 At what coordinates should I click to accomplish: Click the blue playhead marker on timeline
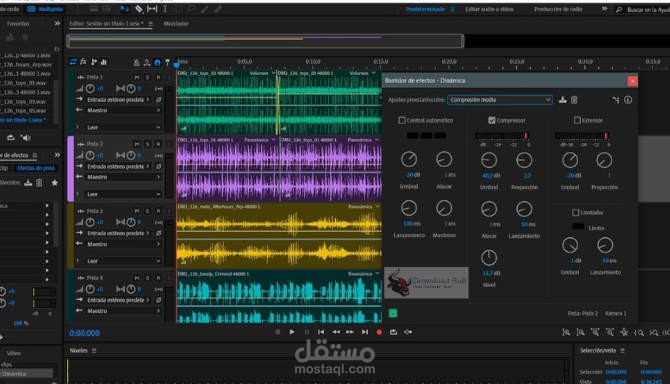click(x=176, y=64)
